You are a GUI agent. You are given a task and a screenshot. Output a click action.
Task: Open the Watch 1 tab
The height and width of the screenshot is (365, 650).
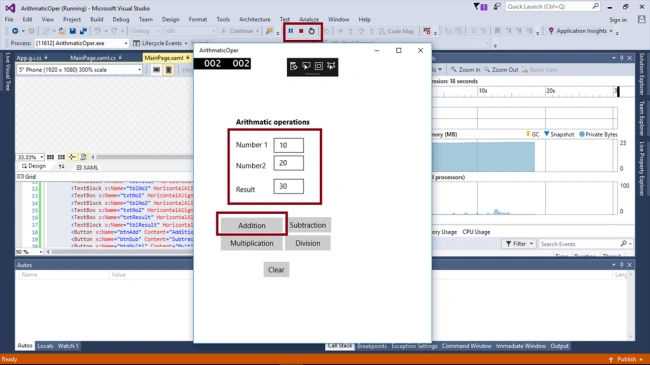[x=68, y=346]
